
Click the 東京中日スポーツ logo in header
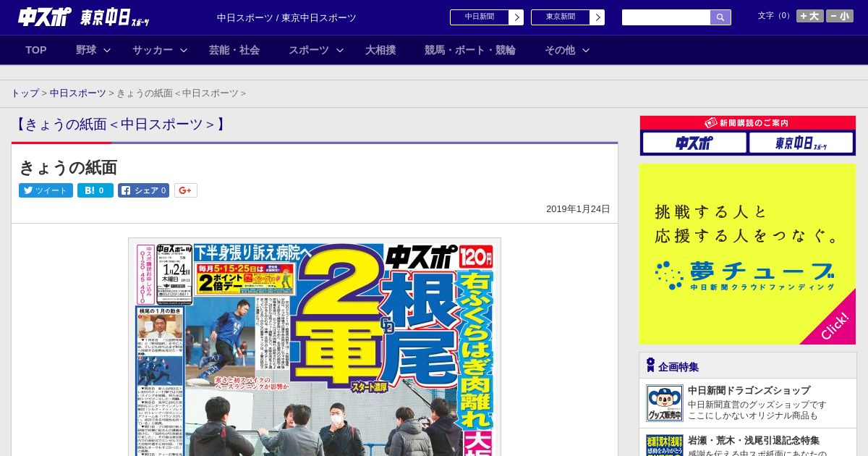pyautogui.click(x=115, y=17)
